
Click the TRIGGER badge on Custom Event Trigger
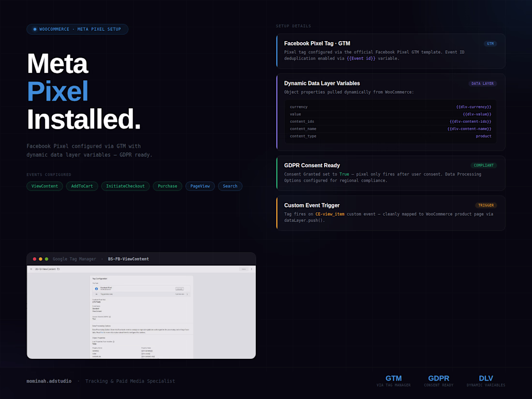[x=486, y=205]
